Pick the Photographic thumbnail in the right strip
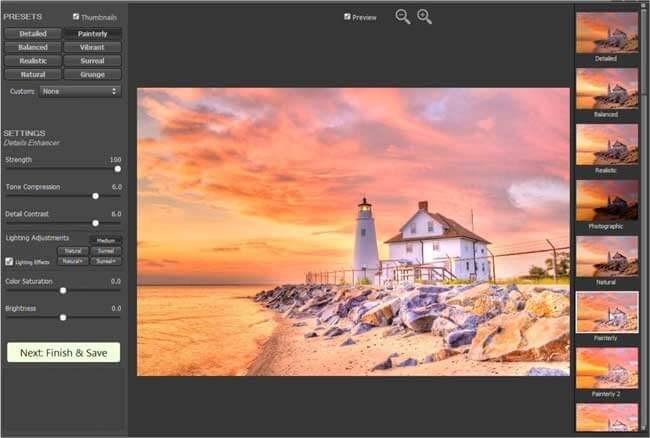 (607, 200)
